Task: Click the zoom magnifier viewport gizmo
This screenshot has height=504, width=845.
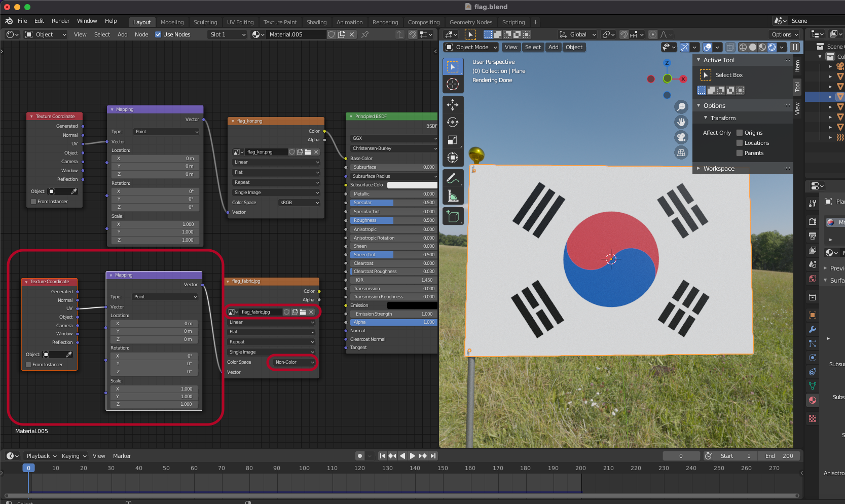Action: [681, 107]
